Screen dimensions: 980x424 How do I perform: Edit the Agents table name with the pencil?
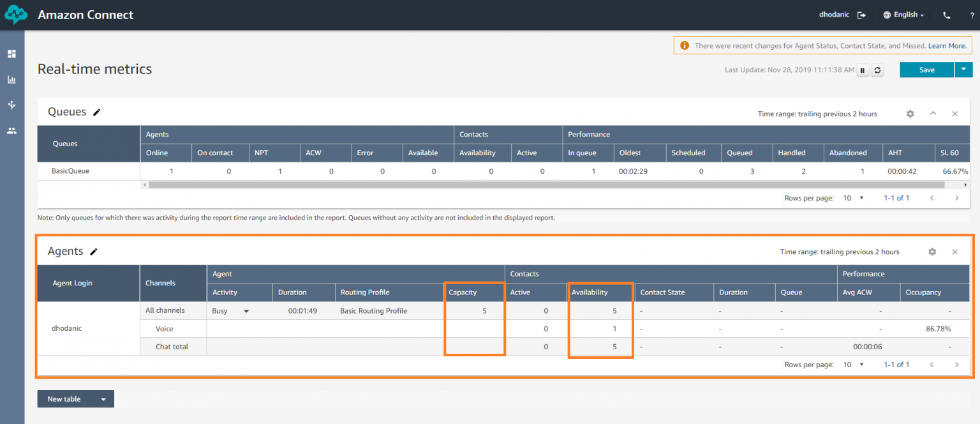click(x=94, y=252)
